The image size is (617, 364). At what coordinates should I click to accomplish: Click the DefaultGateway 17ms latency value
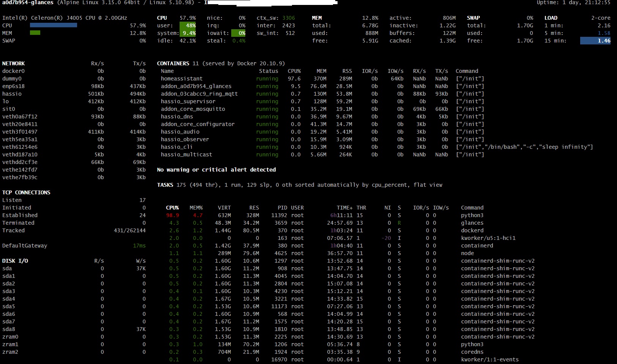[139, 246]
